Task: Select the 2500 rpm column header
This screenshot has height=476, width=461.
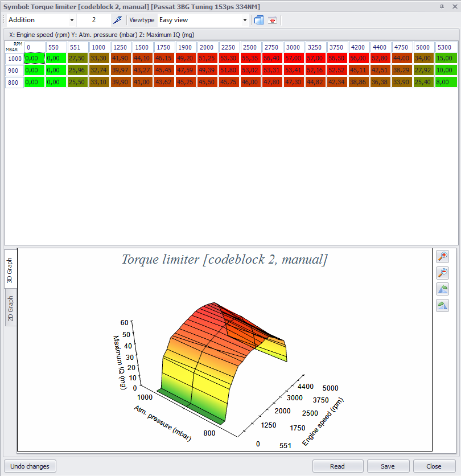Action: click(x=250, y=47)
